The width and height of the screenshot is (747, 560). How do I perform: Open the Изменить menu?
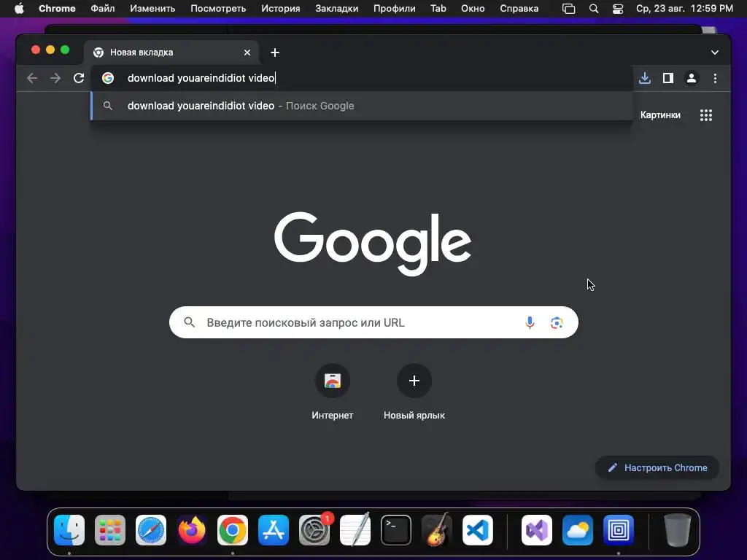click(152, 9)
